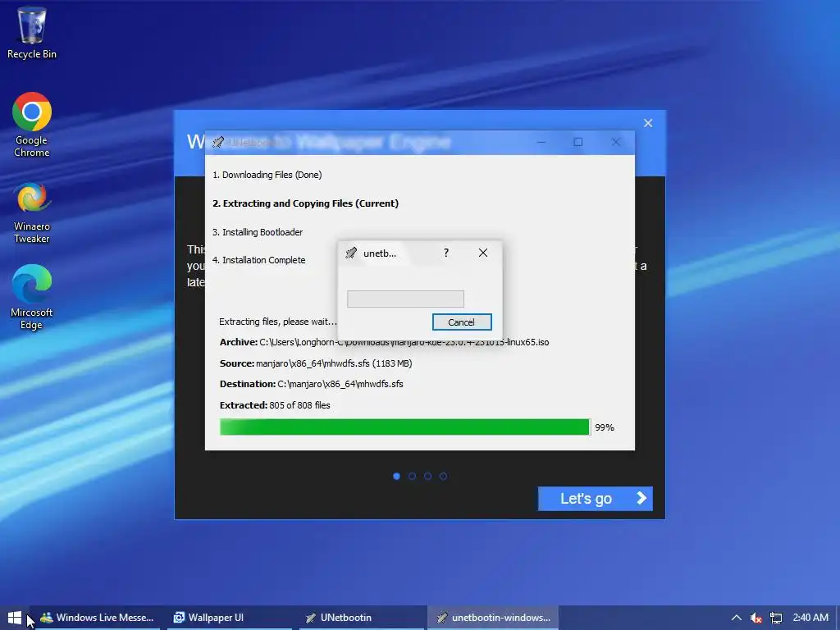This screenshot has height=630, width=840.
Task: Click the unetb dialog rocket icon
Action: 351,253
